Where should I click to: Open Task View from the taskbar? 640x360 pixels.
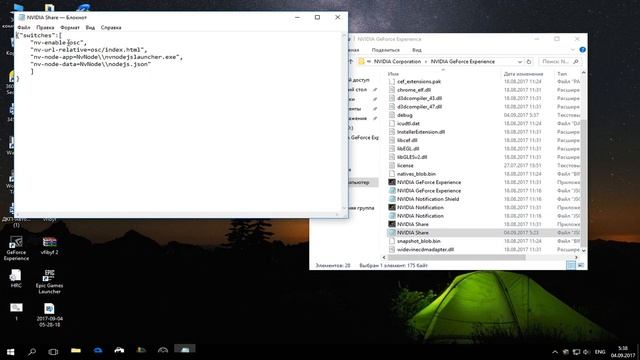click(53, 351)
